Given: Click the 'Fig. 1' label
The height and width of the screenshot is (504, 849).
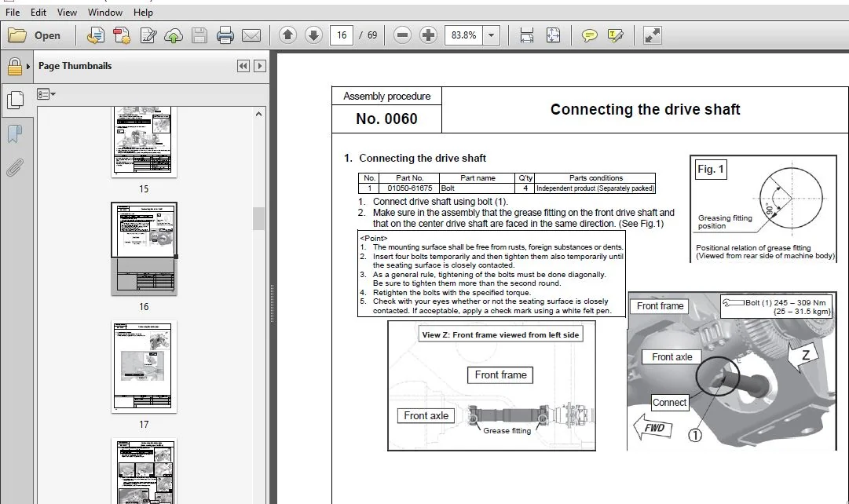Looking at the screenshot, I should pos(711,170).
